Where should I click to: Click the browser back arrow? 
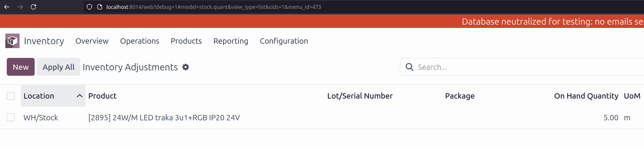click(x=7, y=7)
